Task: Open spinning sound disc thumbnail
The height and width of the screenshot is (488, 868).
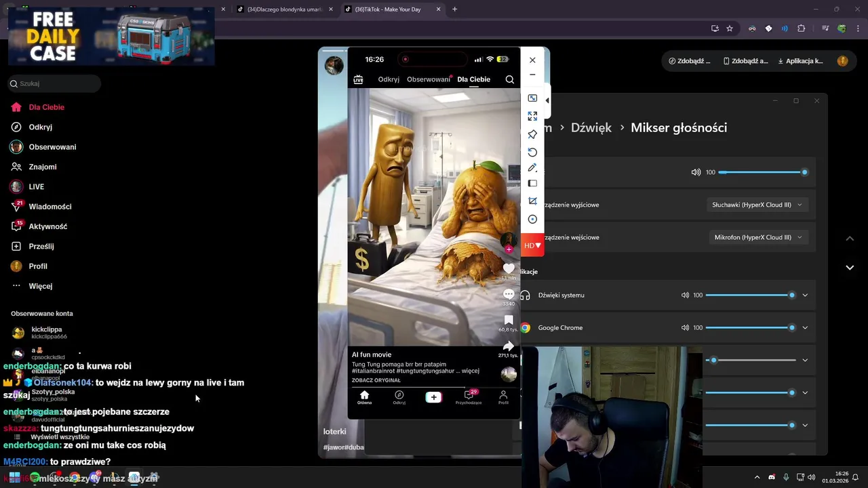Action: (x=509, y=374)
